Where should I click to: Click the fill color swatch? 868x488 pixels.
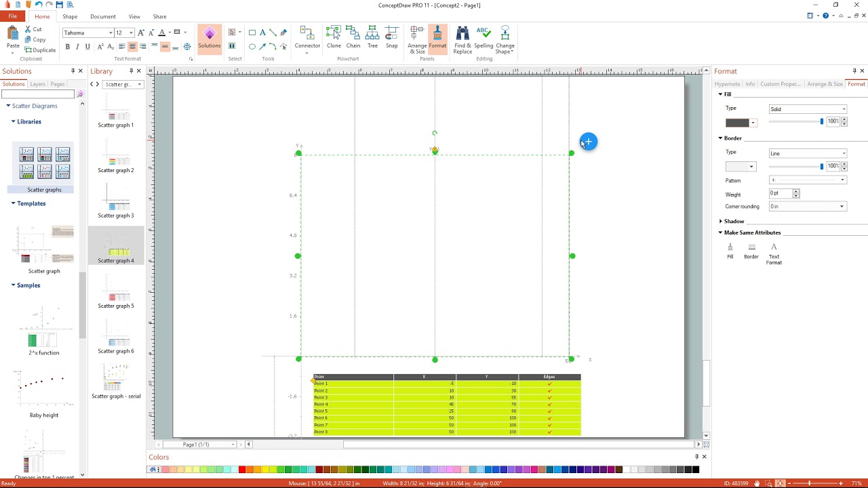click(x=737, y=123)
